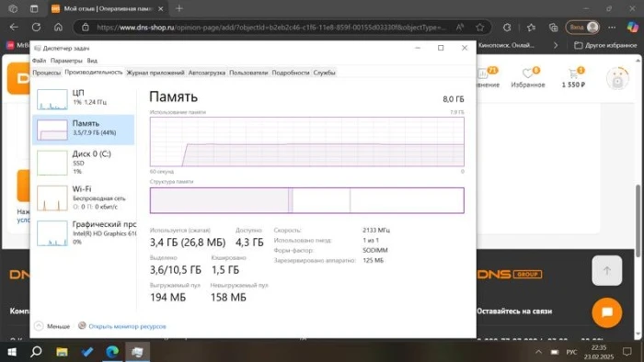Close the Мой отзыв browser tab

161,8
